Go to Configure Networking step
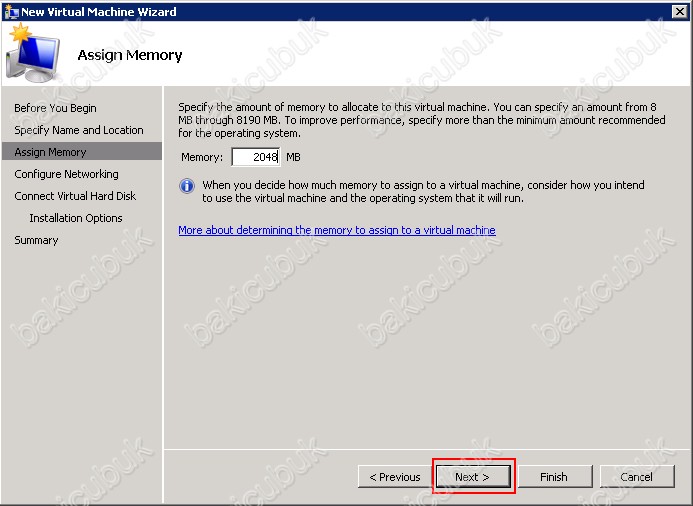Viewport: 693px width, 506px height. (66, 174)
